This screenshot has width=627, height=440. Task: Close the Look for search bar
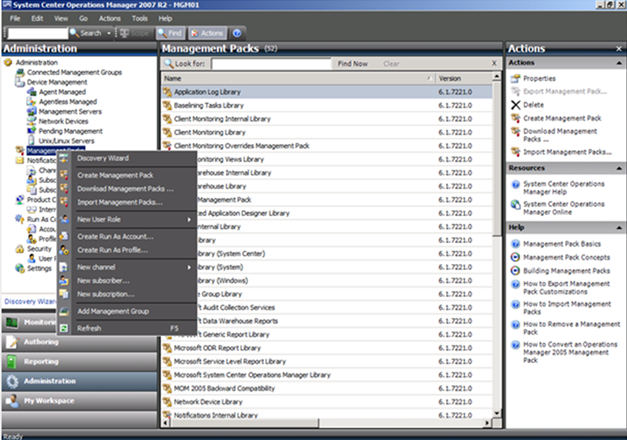click(494, 63)
